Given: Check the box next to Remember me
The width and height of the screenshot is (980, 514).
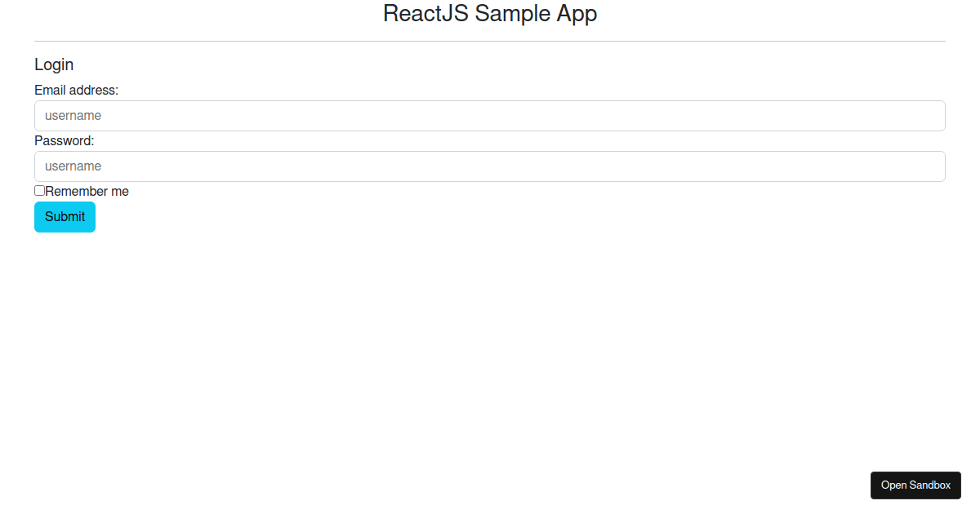Looking at the screenshot, I should (38, 190).
